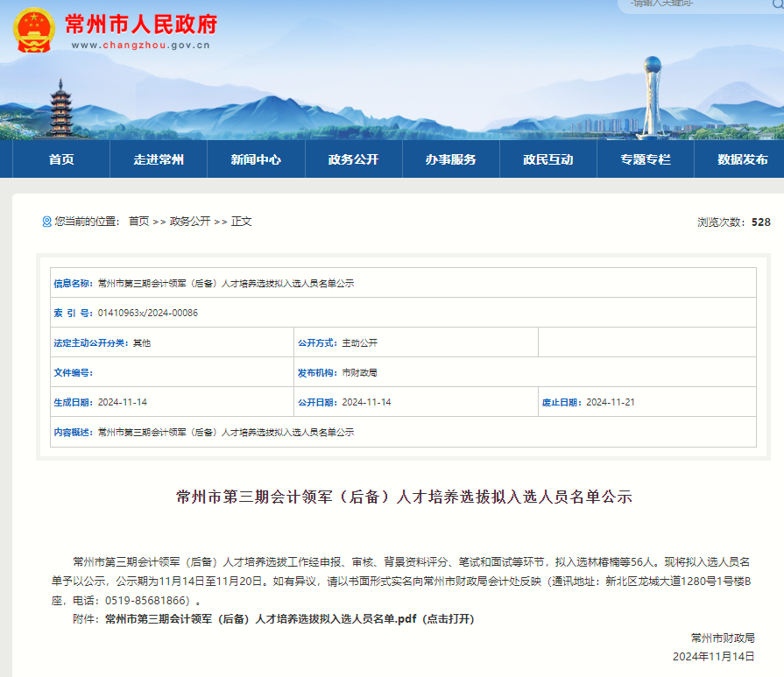Open the 走进常州 navigation menu

click(x=159, y=159)
